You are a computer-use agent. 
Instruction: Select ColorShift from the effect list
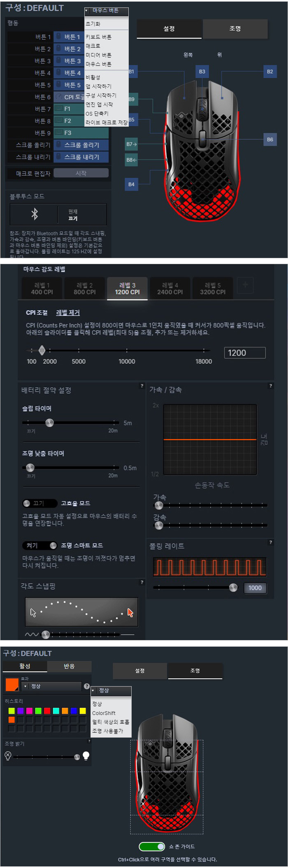[x=104, y=713]
